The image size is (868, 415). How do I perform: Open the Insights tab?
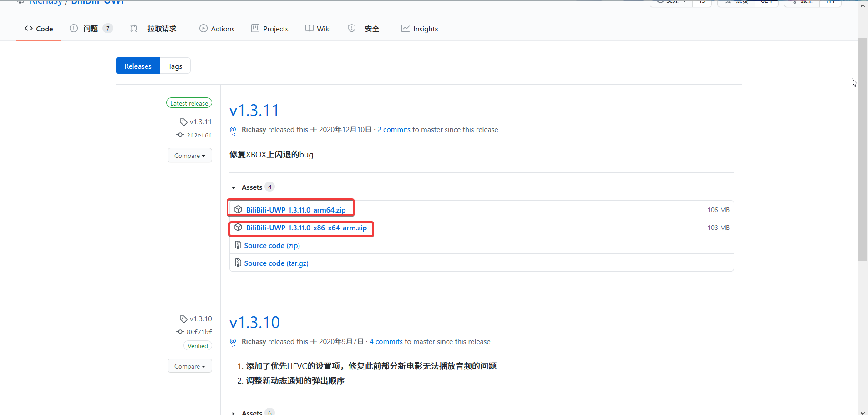click(x=419, y=29)
